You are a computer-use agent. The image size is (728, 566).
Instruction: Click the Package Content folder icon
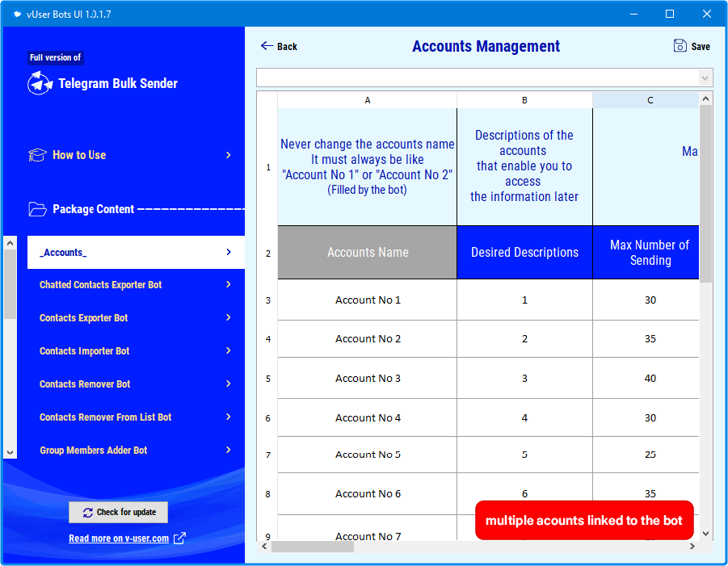[x=38, y=209]
